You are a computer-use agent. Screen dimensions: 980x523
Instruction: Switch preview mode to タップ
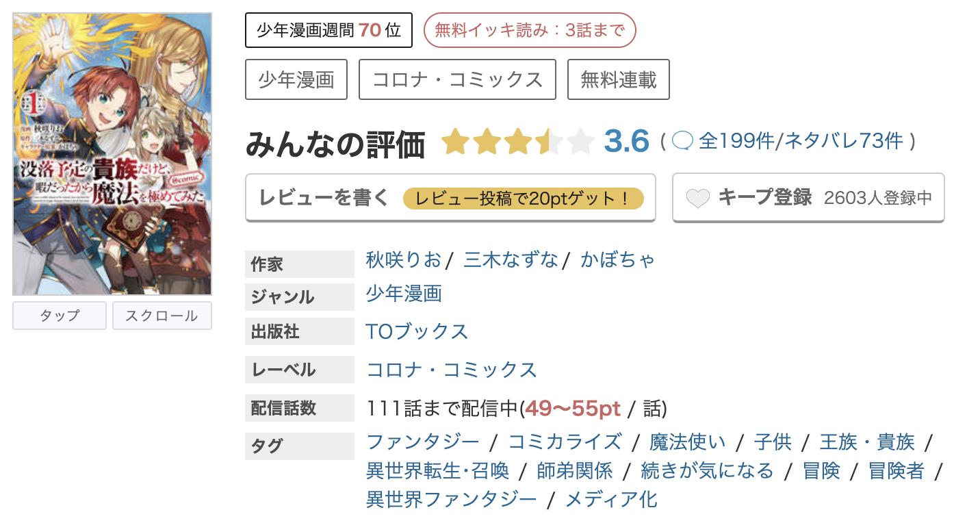(x=59, y=316)
